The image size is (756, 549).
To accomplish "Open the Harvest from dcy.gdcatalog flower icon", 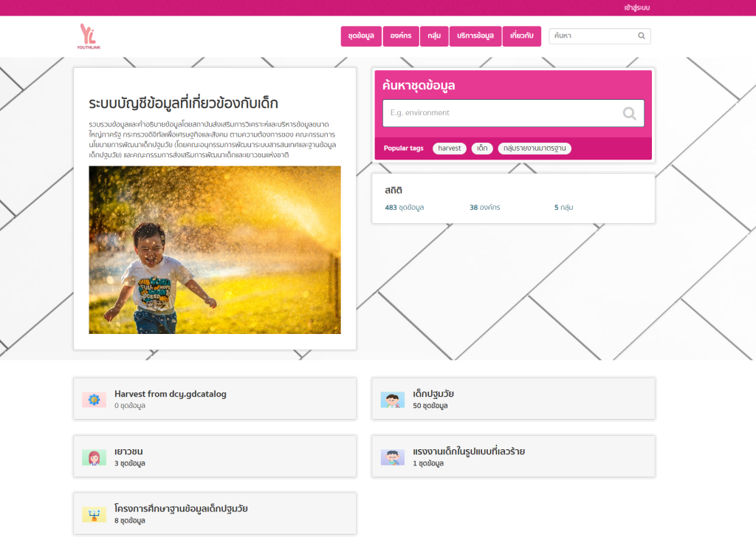I will pyautogui.click(x=94, y=400).
